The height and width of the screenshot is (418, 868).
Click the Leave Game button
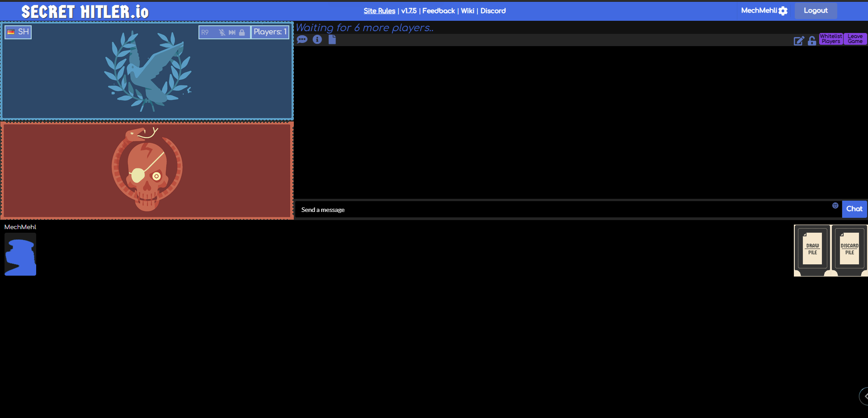coord(855,39)
